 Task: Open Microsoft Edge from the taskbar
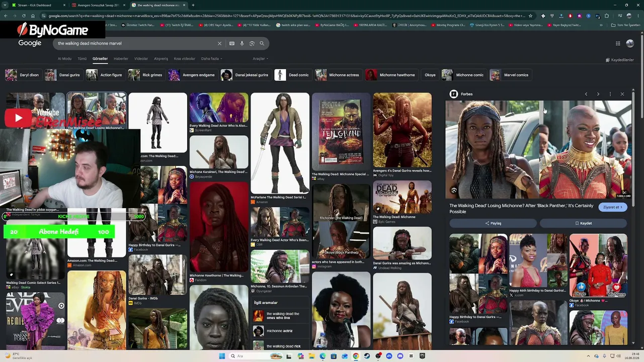tap(323, 356)
